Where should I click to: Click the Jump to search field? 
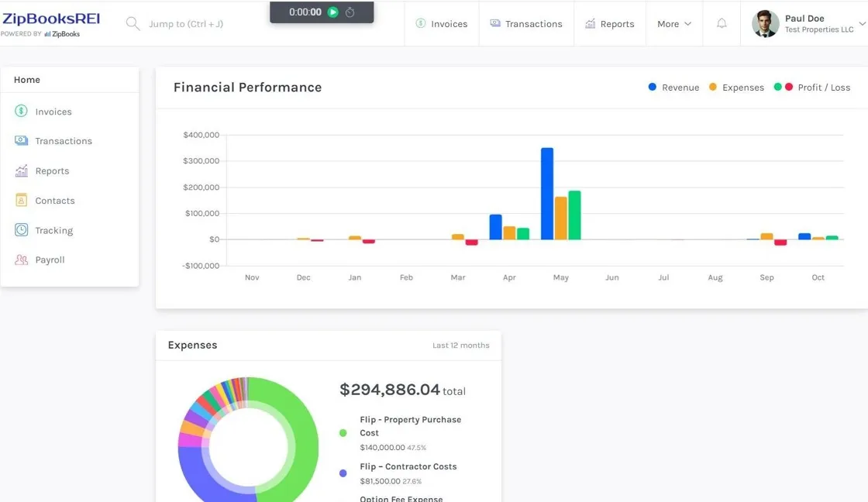pyautogui.click(x=186, y=24)
